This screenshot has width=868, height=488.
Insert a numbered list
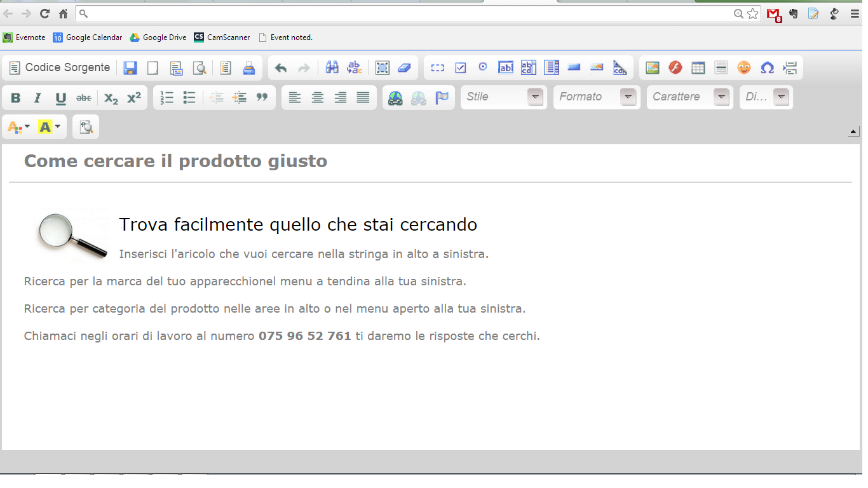(166, 98)
